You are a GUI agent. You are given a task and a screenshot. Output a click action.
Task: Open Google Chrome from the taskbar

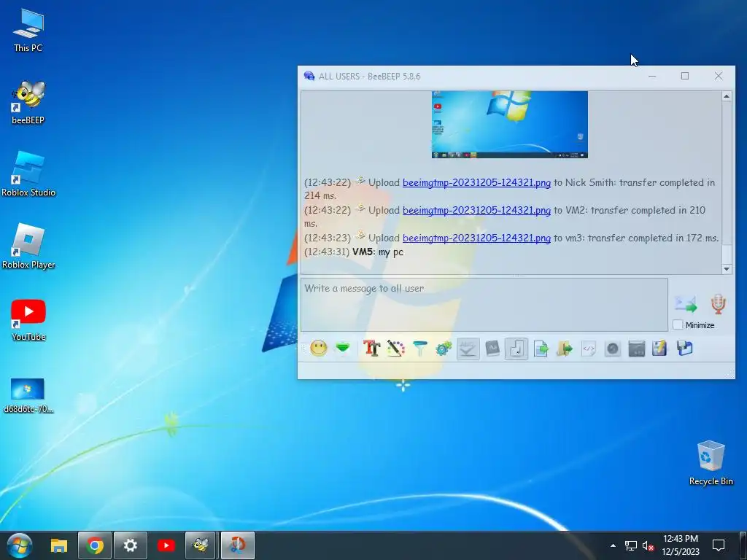click(x=95, y=545)
